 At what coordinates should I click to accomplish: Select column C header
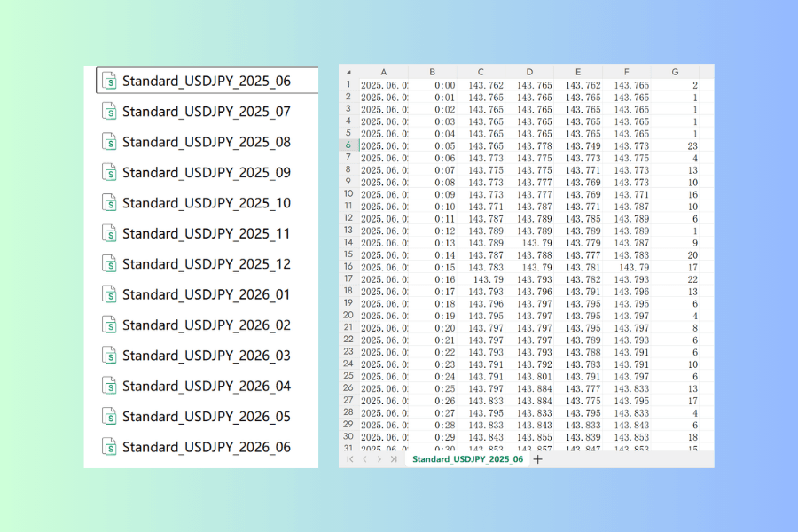481,72
